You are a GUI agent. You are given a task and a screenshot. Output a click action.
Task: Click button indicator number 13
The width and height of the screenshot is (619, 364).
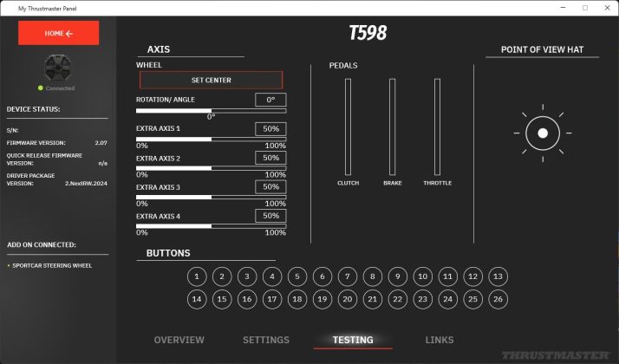point(497,277)
